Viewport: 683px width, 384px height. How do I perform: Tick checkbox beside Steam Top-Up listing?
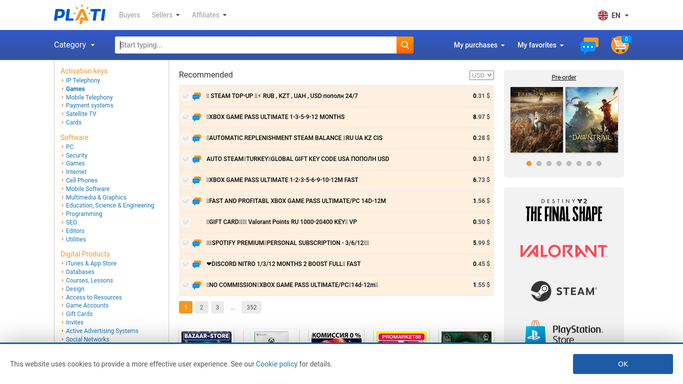pyautogui.click(x=186, y=96)
